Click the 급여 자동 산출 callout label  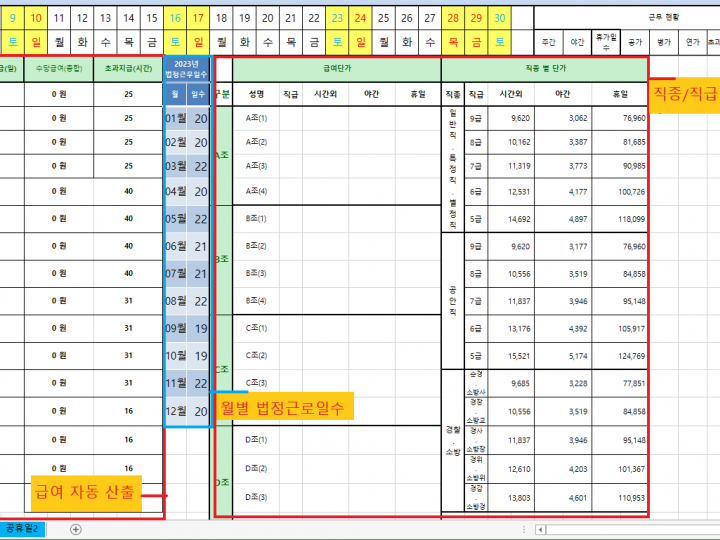[84, 488]
